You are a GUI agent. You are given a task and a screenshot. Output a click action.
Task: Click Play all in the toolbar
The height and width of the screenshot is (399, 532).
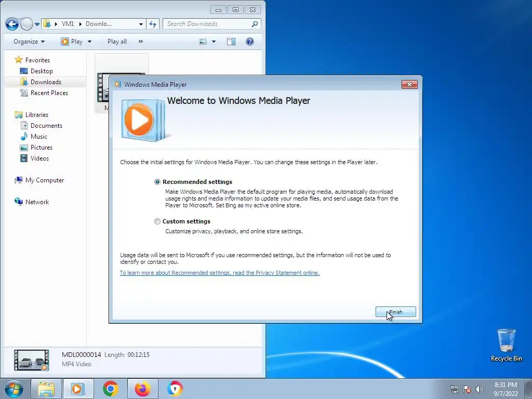pos(117,42)
